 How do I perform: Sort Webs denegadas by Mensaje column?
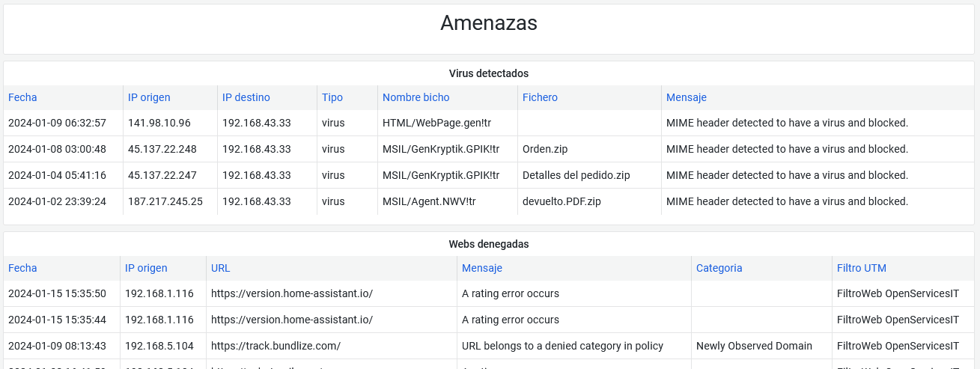(481, 268)
